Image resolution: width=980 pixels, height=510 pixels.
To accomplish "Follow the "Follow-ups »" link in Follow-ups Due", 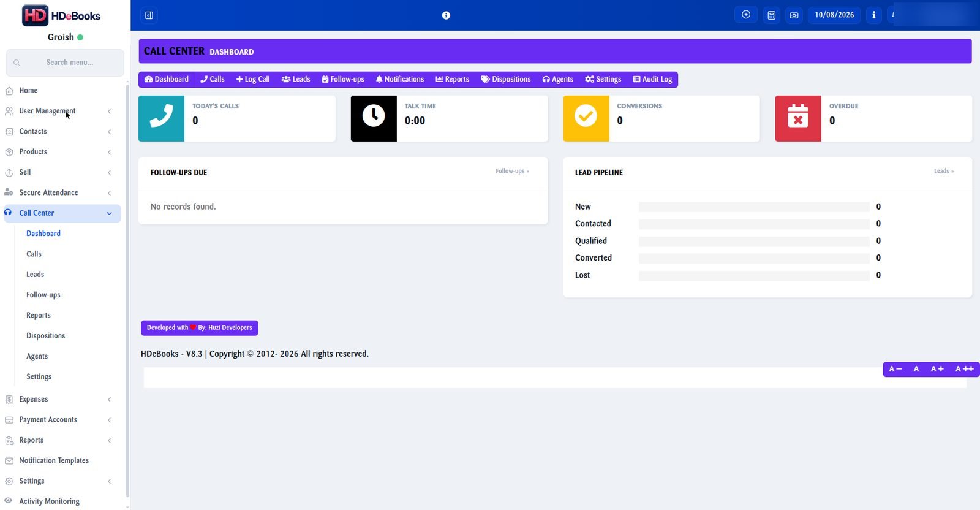I will click(513, 172).
